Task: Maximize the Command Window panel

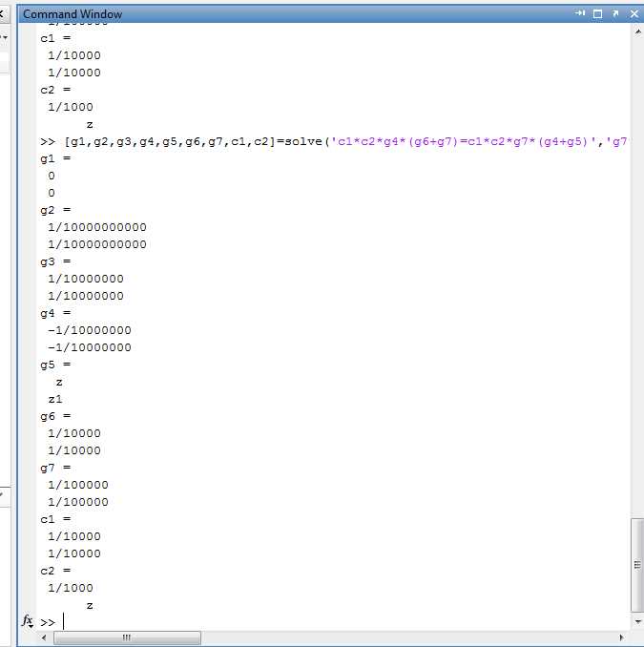Action: point(597,14)
